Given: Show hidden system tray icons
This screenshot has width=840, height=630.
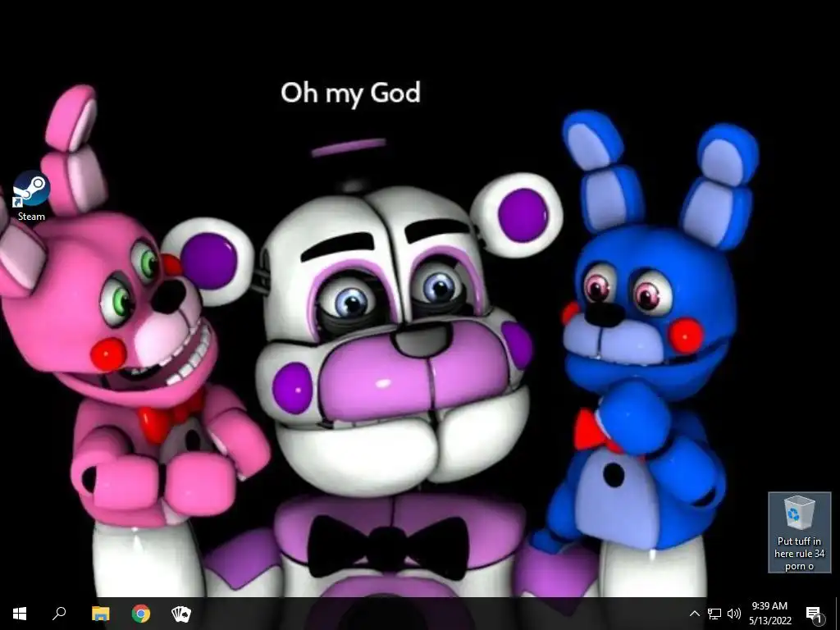Looking at the screenshot, I should pyautogui.click(x=694, y=614).
